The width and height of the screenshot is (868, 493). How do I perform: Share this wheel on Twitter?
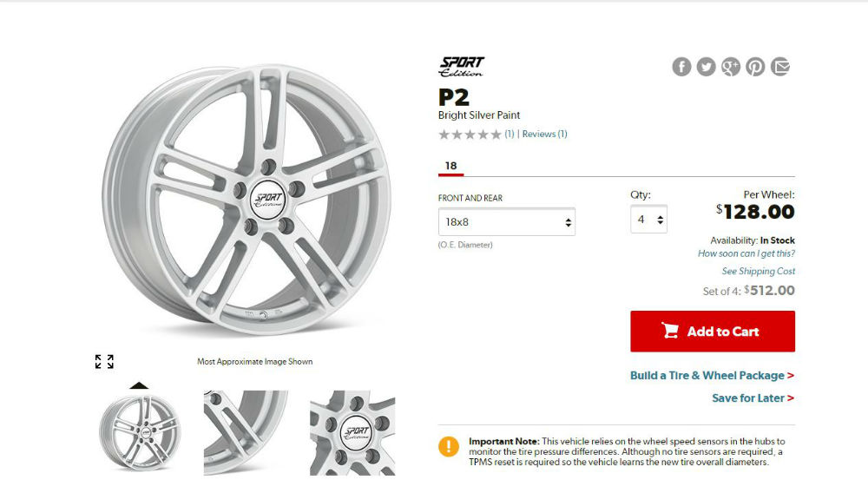click(x=707, y=67)
